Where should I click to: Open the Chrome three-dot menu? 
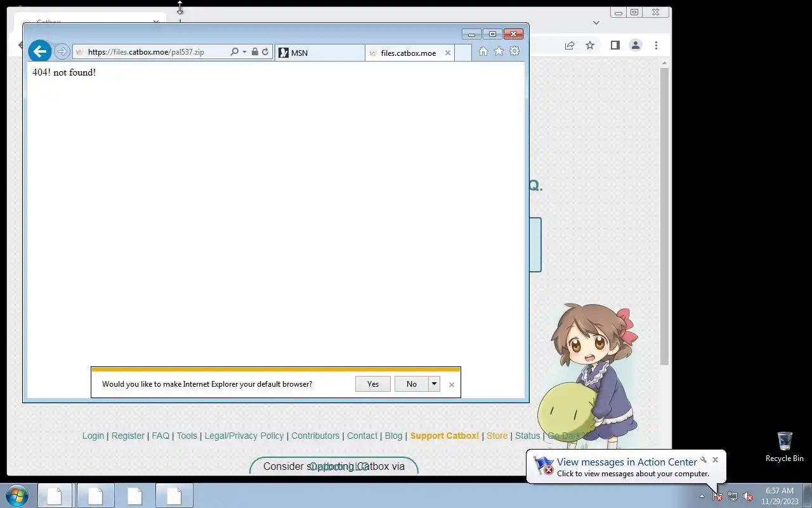pyautogui.click(x=656, y=45)
